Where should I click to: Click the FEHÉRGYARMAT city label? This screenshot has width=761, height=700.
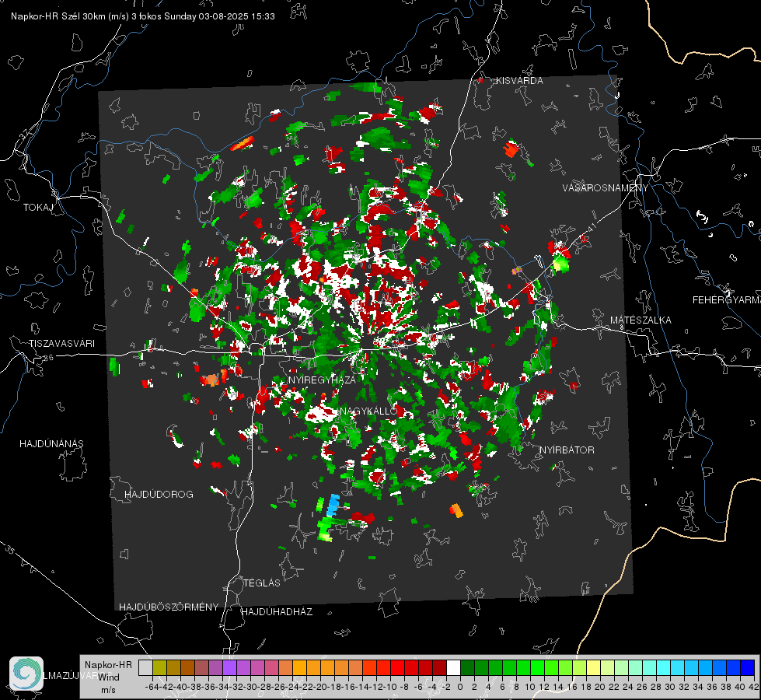(727, 300)
